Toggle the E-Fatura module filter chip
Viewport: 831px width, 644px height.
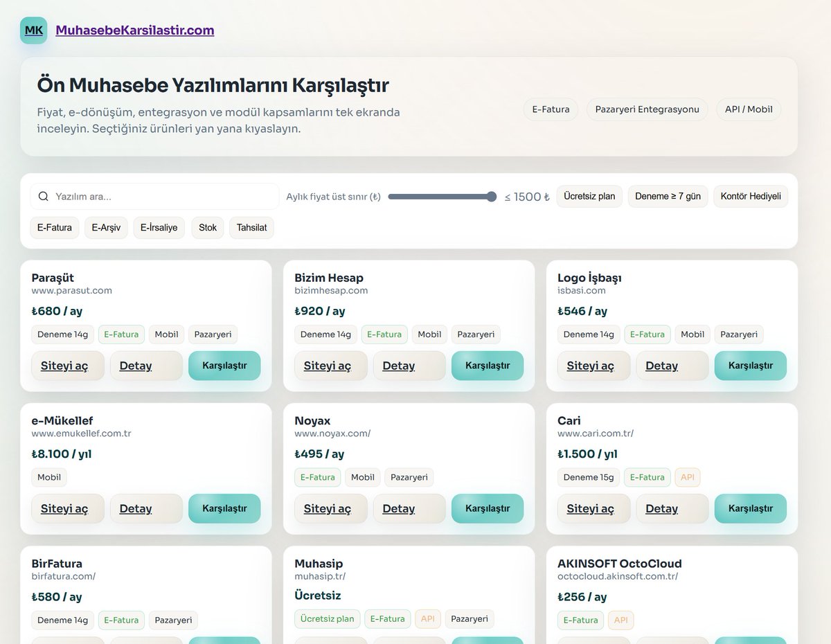[x=55, y=228]
